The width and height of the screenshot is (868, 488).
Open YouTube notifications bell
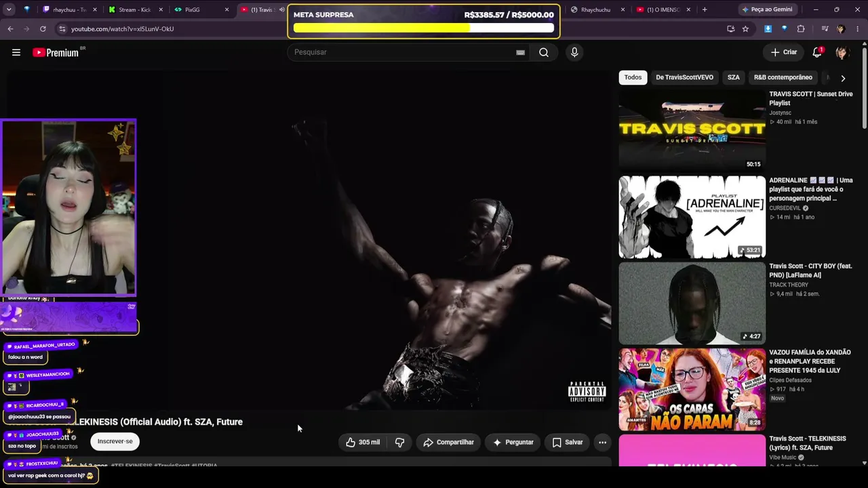coord(818,52)
